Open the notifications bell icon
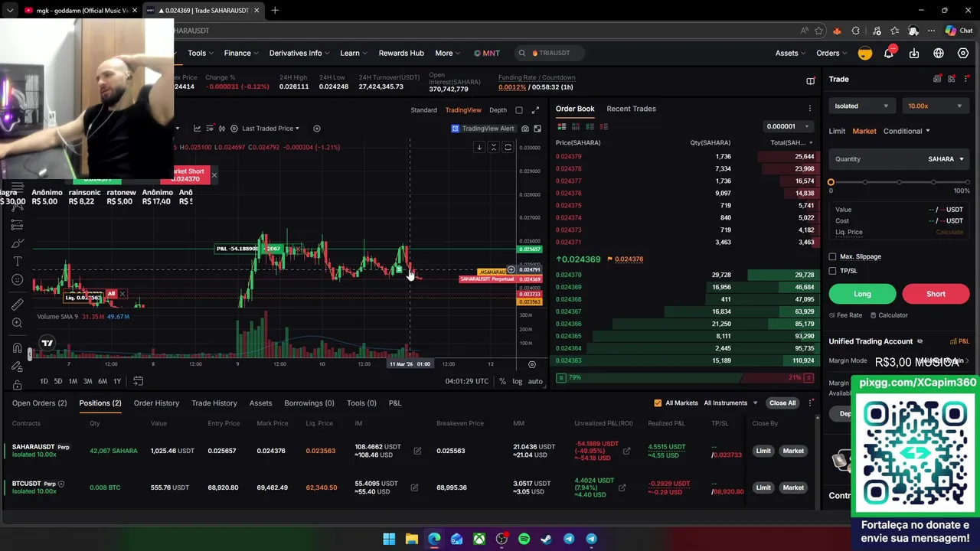Screen dimensions: 980x551 889,53
